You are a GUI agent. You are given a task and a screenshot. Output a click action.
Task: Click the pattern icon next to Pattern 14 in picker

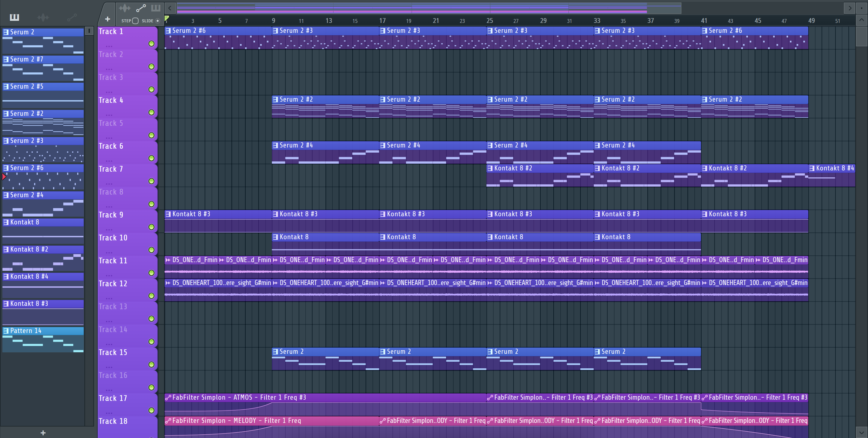(6, 331)
